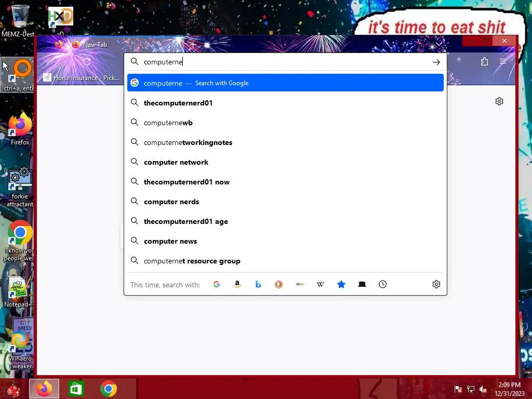Open a new tab with plus button

point(193,45)
